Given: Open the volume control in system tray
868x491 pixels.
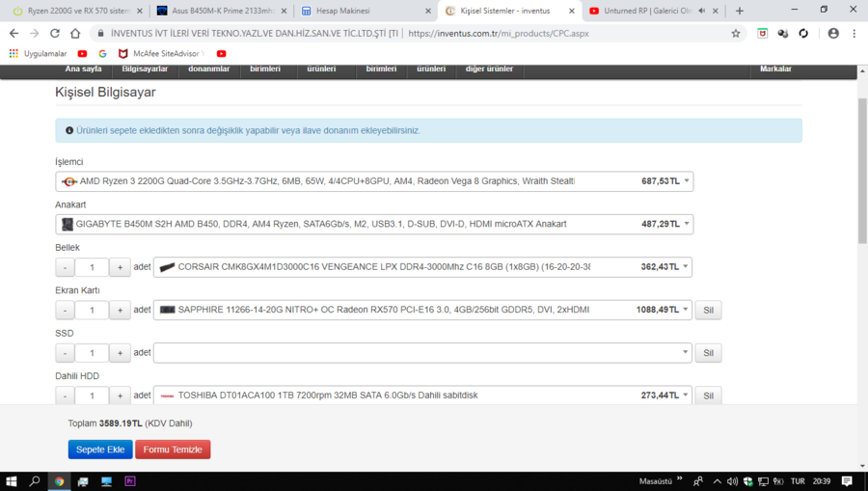Looking at the screenshot, I should coord(732,481).
